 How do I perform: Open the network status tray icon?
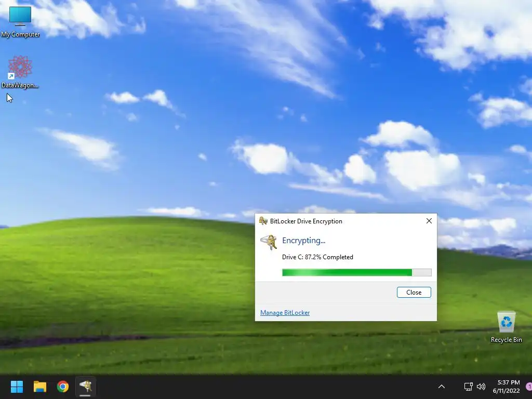468,387
